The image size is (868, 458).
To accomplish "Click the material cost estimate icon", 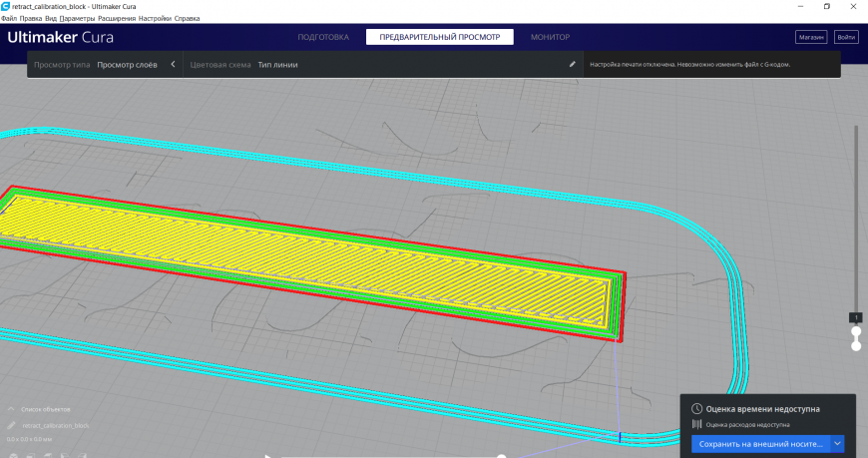I will 697,424.
